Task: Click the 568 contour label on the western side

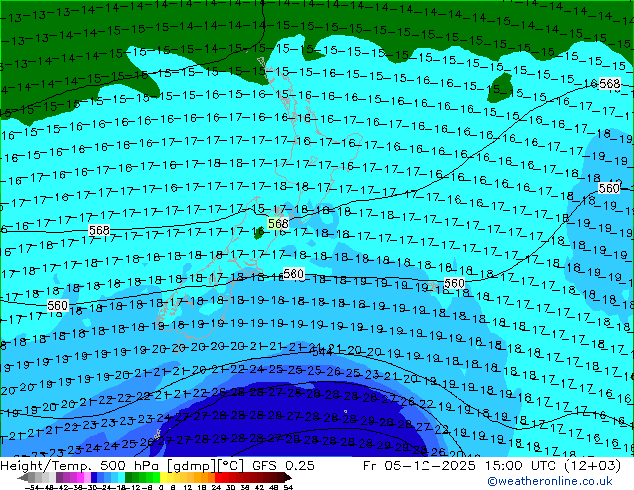Action: 99,230
